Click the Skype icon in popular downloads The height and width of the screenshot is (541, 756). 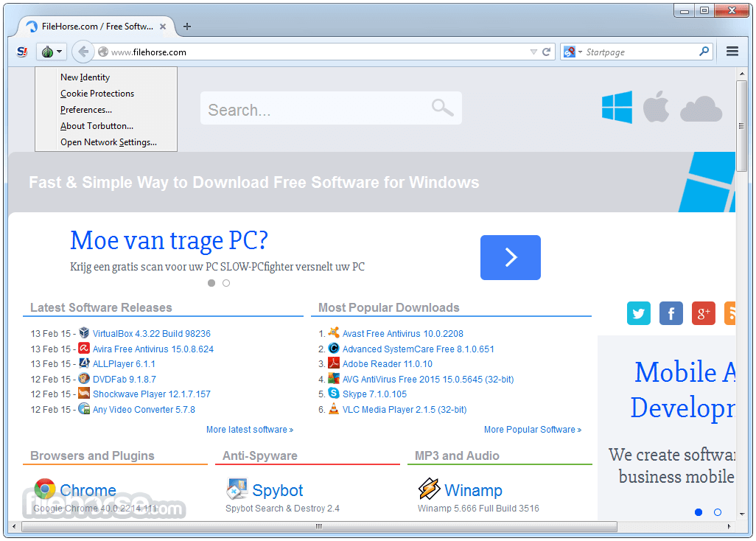pos(334,393)
